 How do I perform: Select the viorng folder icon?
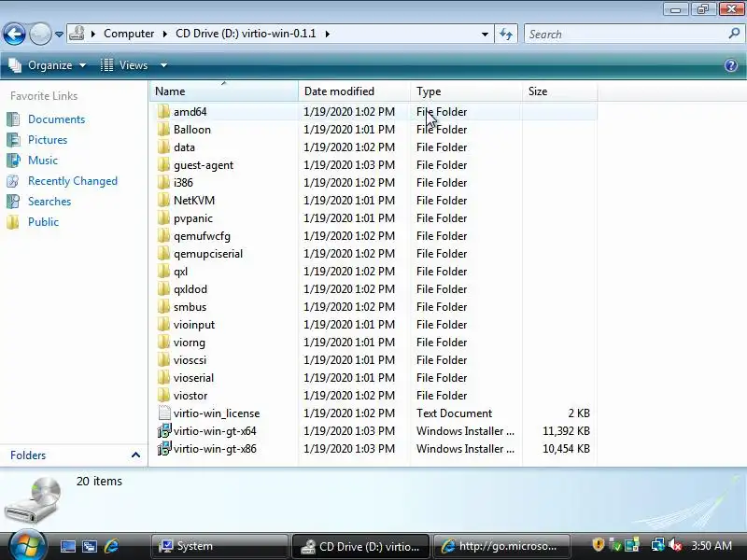pyautogui.click(x=163, y=343)
